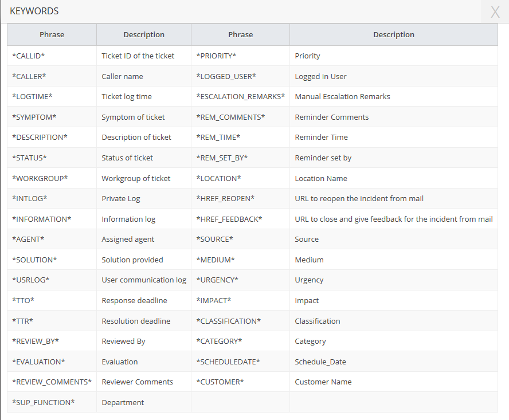This screenshot has width=509, height=420.
Task: Pick the *HREF_REOPEN* phrase
Action: coord(225,198)
